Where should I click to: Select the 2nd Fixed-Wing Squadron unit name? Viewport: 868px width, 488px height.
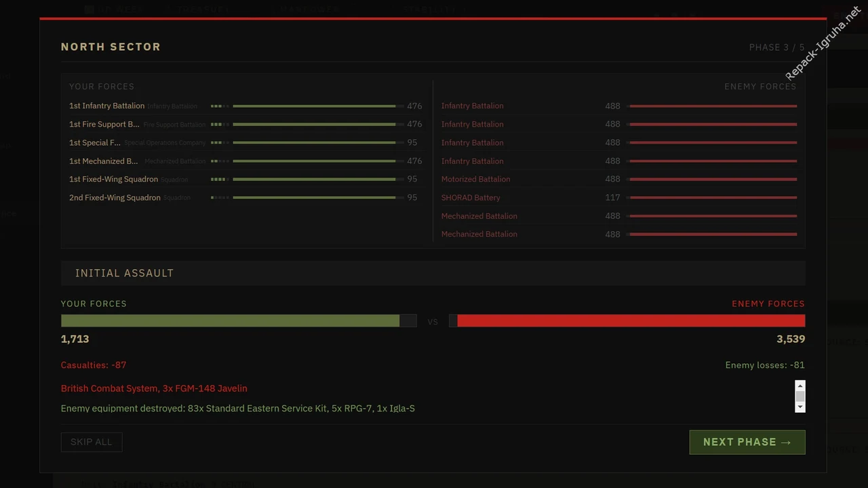coord(115,197)
